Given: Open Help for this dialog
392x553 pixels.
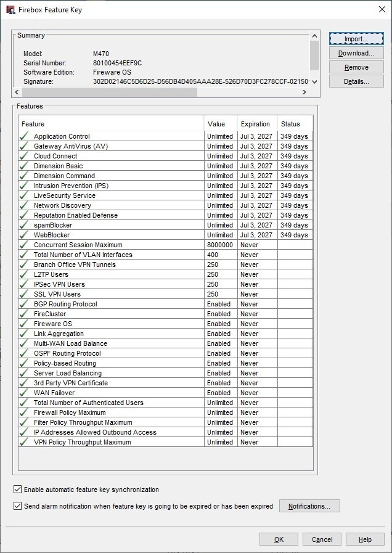Looking at the screenshot, I should tap(365, 539).
